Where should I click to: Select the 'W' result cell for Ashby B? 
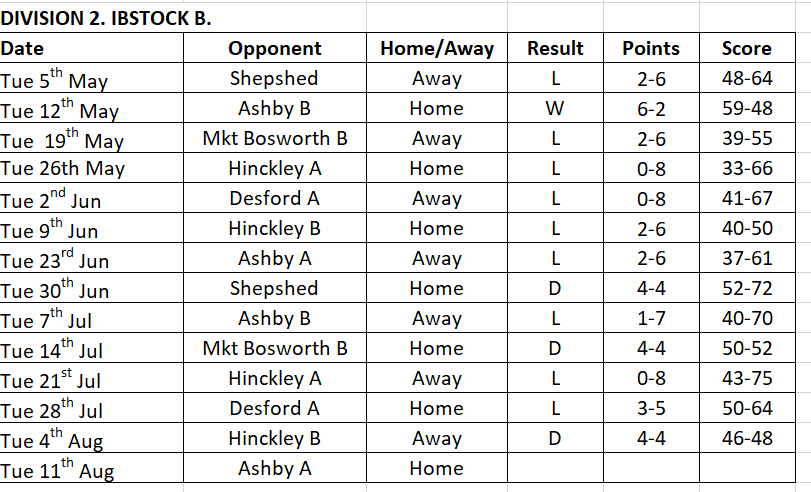point(555,108)
